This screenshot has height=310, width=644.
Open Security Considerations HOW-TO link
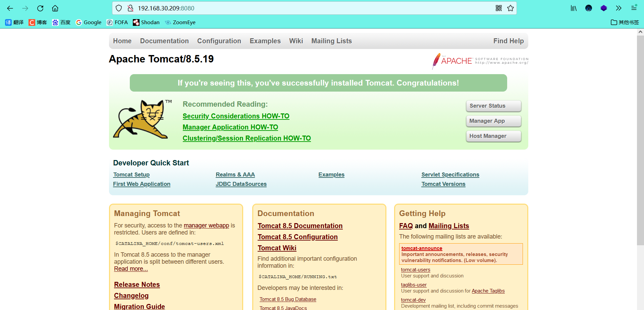coord(236,116)
